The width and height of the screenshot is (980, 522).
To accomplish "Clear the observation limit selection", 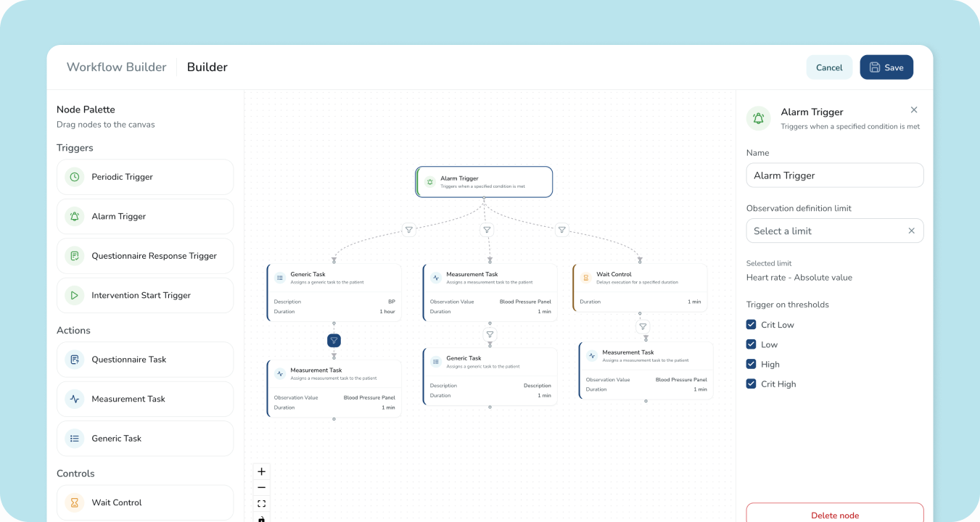I will [x=912, y=231].
